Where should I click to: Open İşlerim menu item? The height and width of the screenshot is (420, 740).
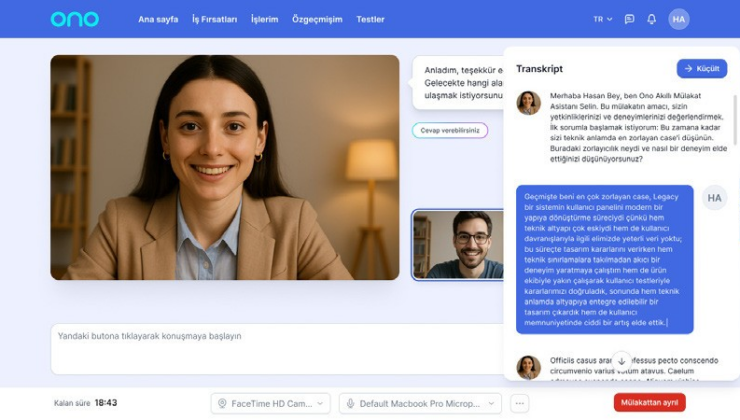[x=264, y=19]
